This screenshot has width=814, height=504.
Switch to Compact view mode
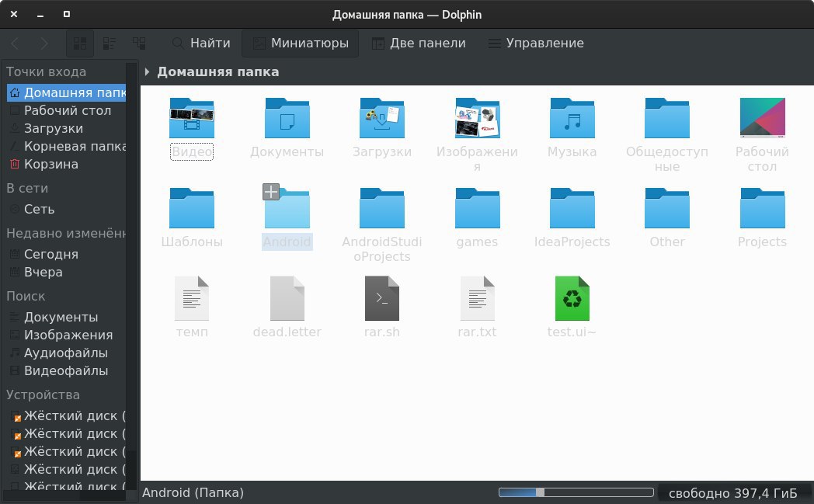coord(110,43)
